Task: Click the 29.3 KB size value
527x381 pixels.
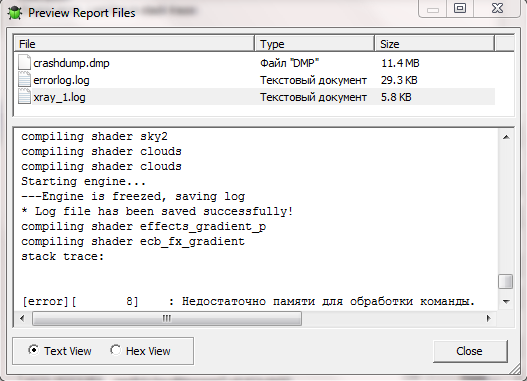Action: pos(399,80)
